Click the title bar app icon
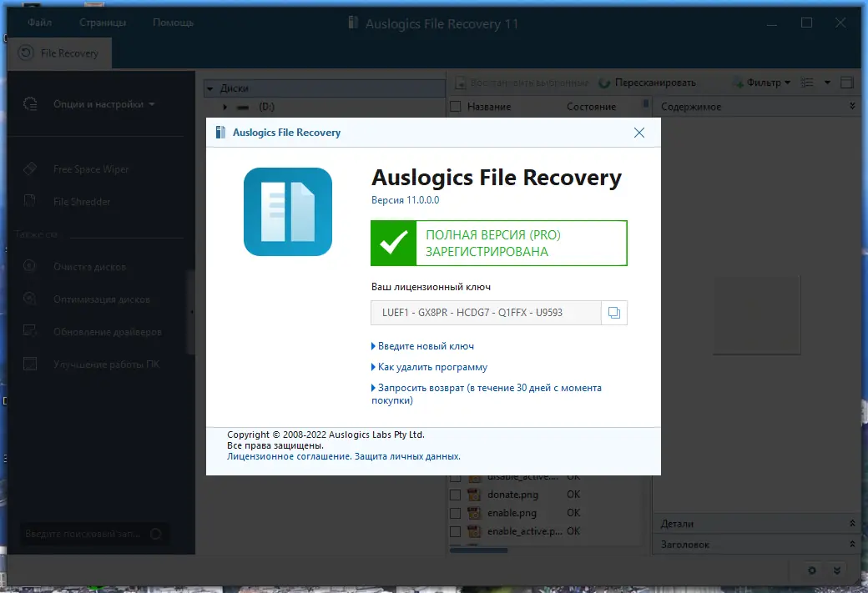This screenshot has height=593, width=868. [x=353, y=23]
